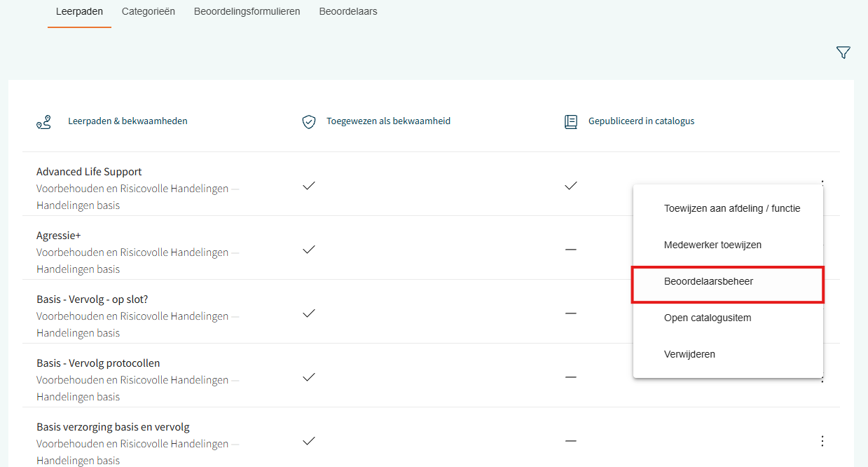868x467 pixels.
Task: Click the Basis - Vervolg - op slot? row title
Action: coord(92,299)
